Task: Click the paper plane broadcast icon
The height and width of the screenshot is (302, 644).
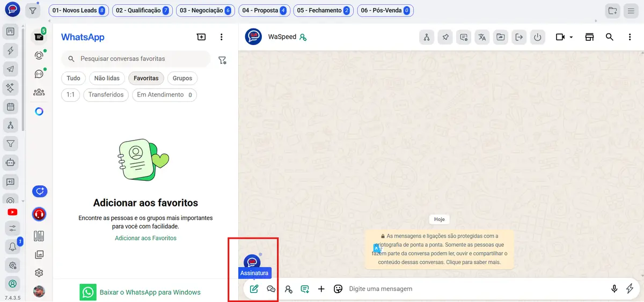Action: [10, 69]
